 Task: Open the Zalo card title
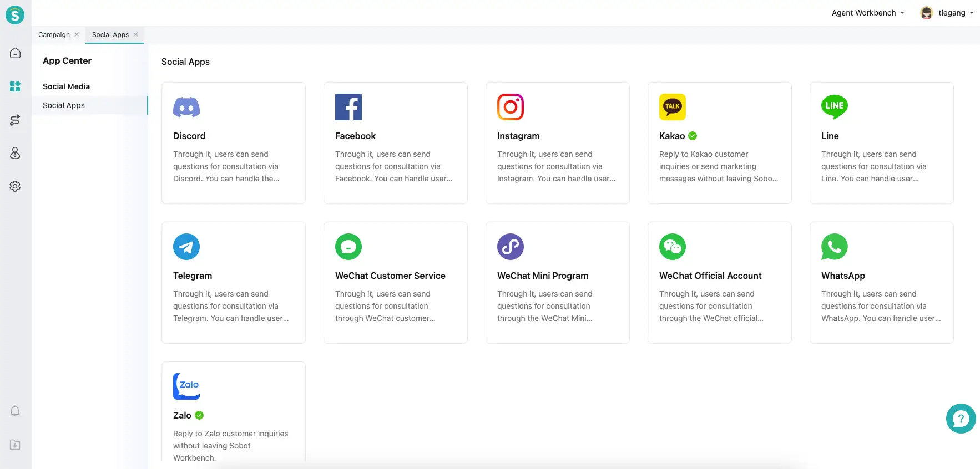click(x=182, y=415)
